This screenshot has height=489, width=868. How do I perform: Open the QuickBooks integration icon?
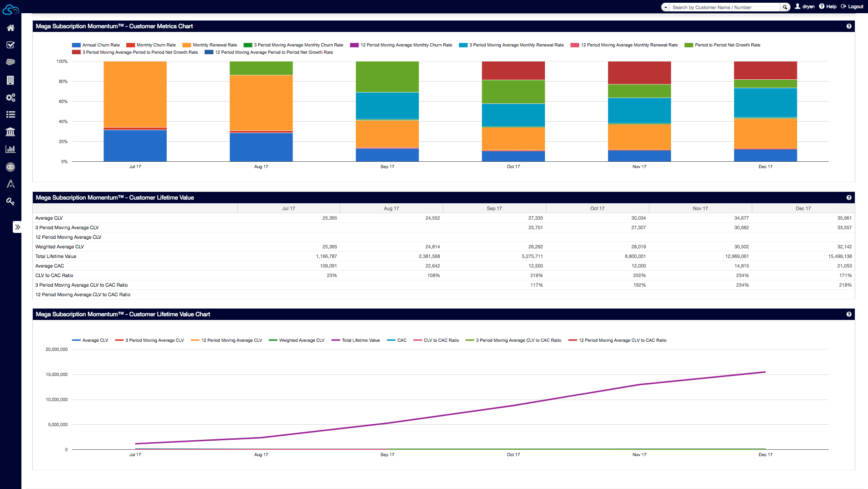coord(10,167)
